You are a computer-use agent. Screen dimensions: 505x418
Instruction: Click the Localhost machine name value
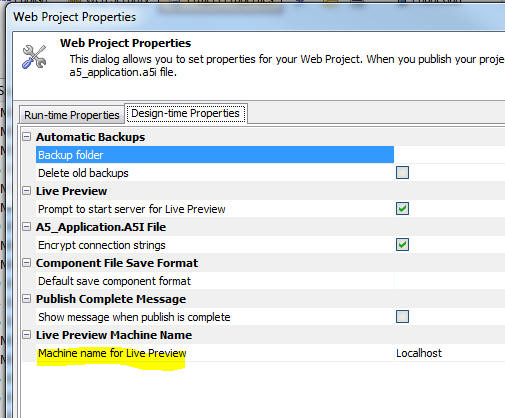pyautogui.click(x=419, y=353)
